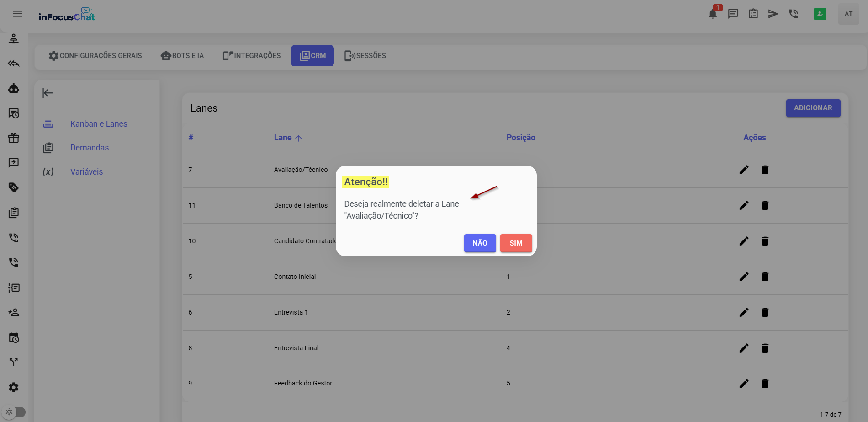
Task: Delete the Entrevista Final lane
Action: pos(765,348)
